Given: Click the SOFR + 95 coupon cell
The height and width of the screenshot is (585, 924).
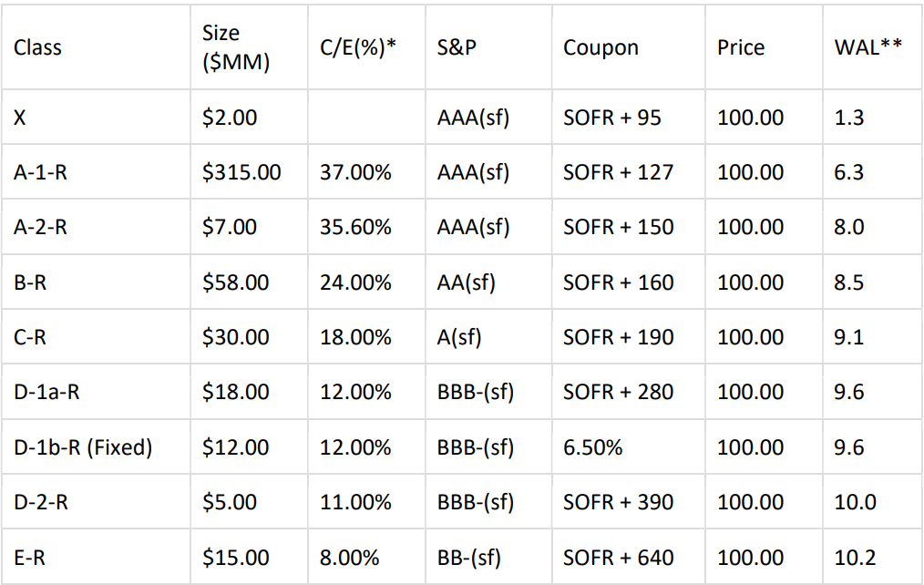Looking at the screenshot, I should click(x=612, y=118).
